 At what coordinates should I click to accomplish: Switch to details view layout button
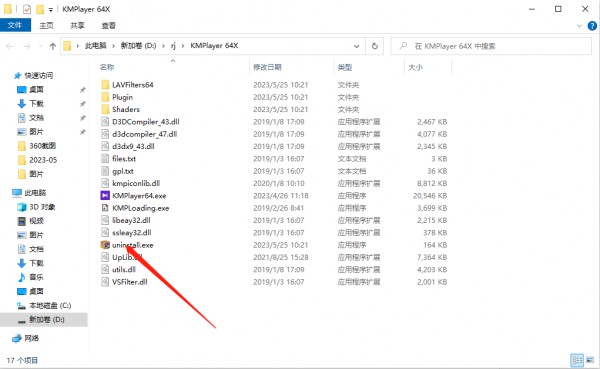(x=577, y=360)
